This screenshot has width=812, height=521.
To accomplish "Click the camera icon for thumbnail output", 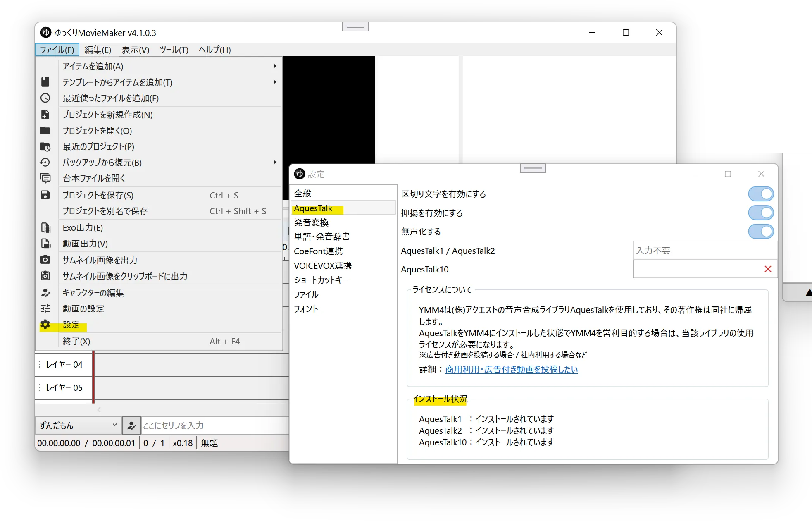I will [x=45, y=260].
